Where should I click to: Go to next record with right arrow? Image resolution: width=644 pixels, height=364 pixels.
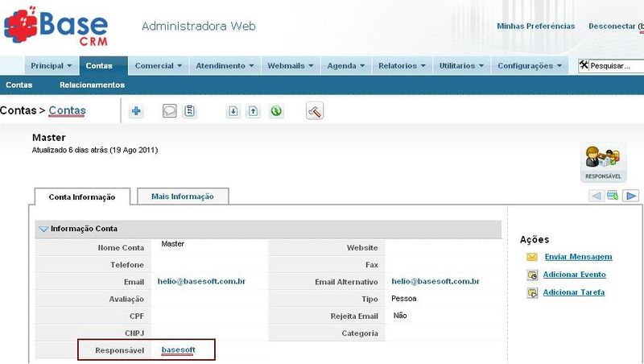tap(631, 196)
